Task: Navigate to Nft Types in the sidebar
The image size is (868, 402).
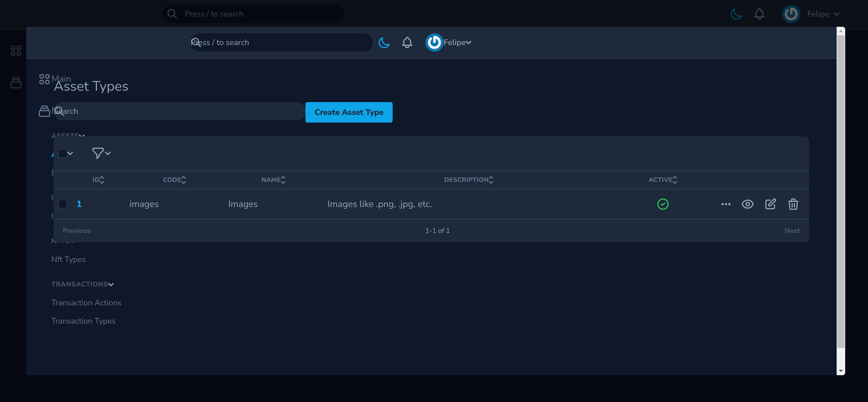Action: click(68, 259)
